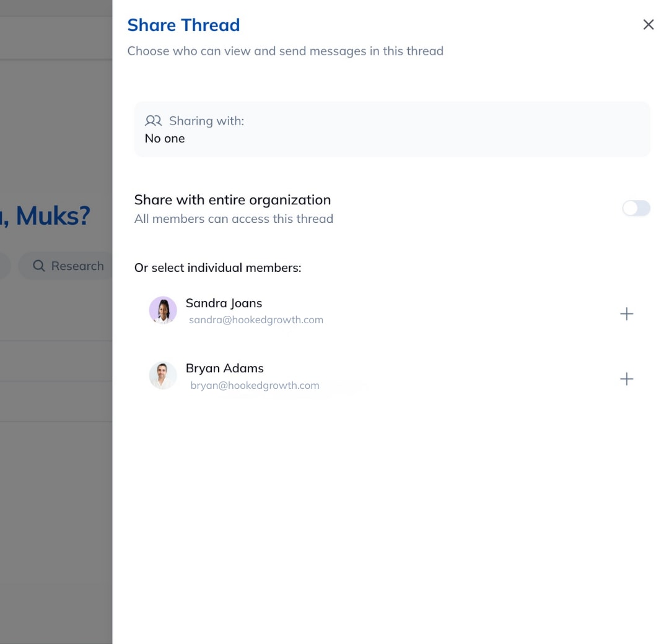The width and height of the screenshot is (669, 644).
Task: Select Sandra Joans name in member list
Action: tap(224, 303)
